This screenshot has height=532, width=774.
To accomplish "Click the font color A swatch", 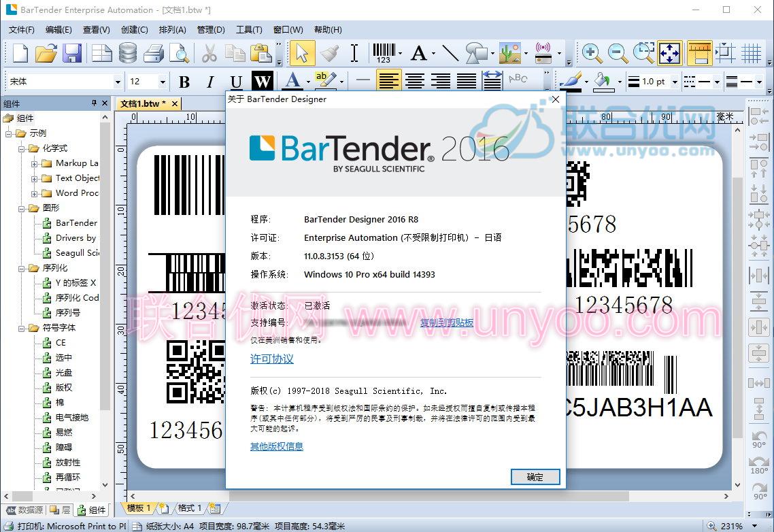I will click(x=292, y=81).
